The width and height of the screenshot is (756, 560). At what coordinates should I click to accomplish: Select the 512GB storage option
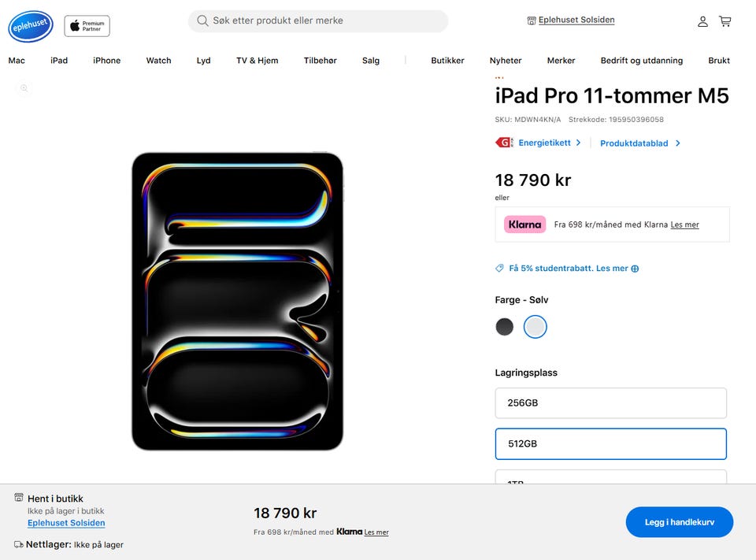(x=610, y=443)
